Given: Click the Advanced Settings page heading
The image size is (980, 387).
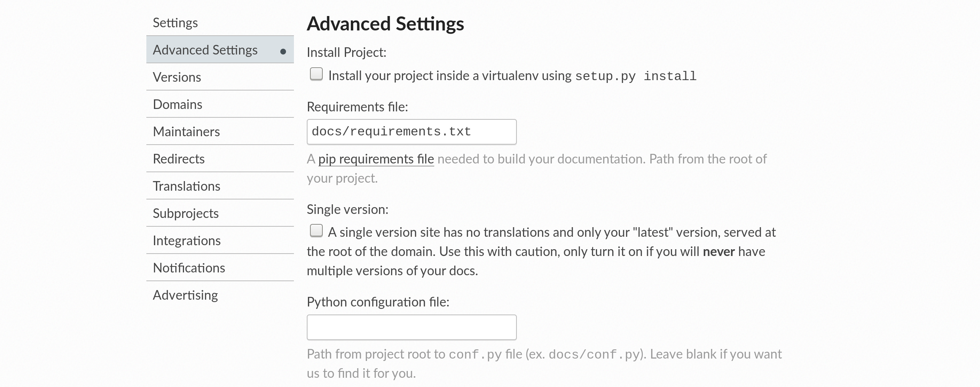Looking at the screenshot, I should (385, 24).
